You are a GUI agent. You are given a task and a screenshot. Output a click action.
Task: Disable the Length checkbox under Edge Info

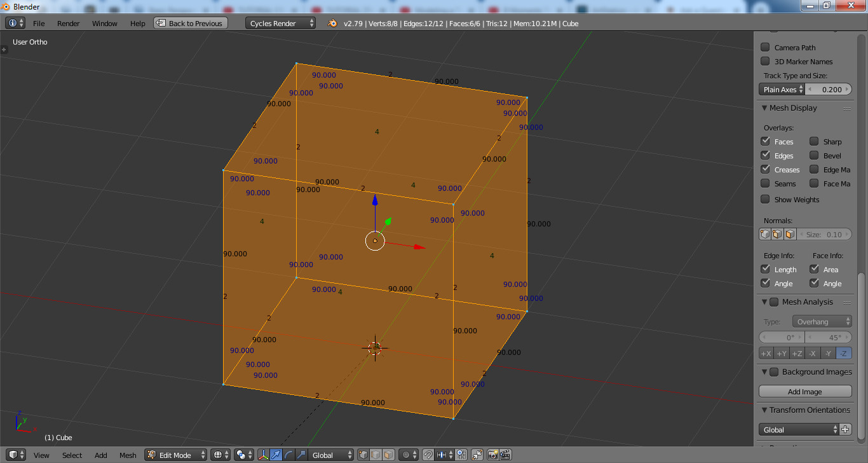tap(765, 269)
